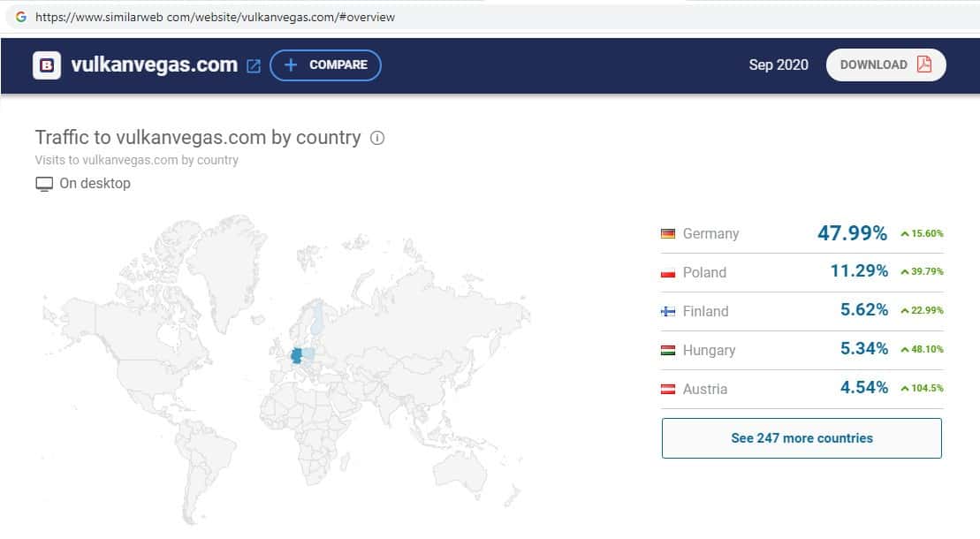Click the Google icon in address bar
Image resolution: width=980 pixels, height=539 pixels.
pos(21,17)
